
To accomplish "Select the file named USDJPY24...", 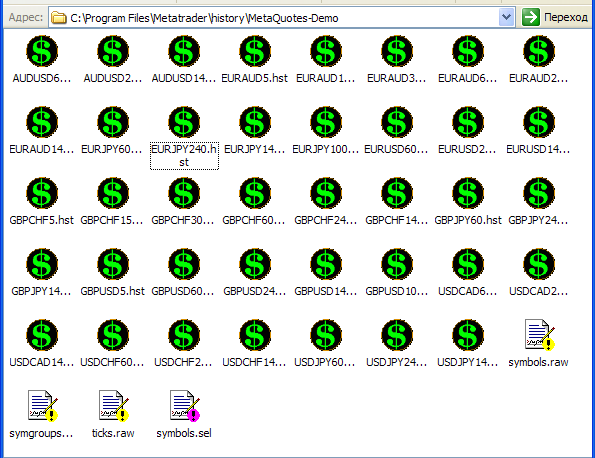I will pos(397,362).
